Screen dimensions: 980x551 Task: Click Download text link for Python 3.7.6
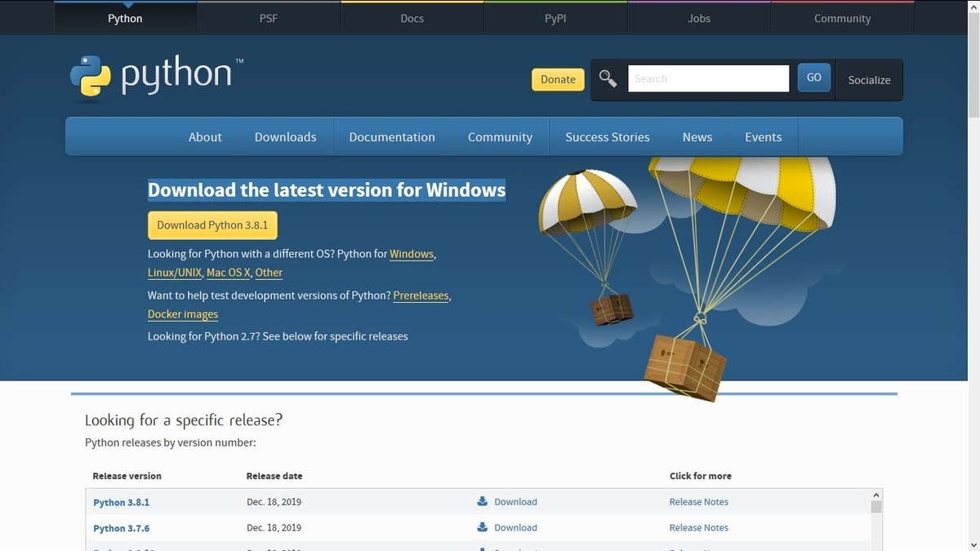[515, 528]
